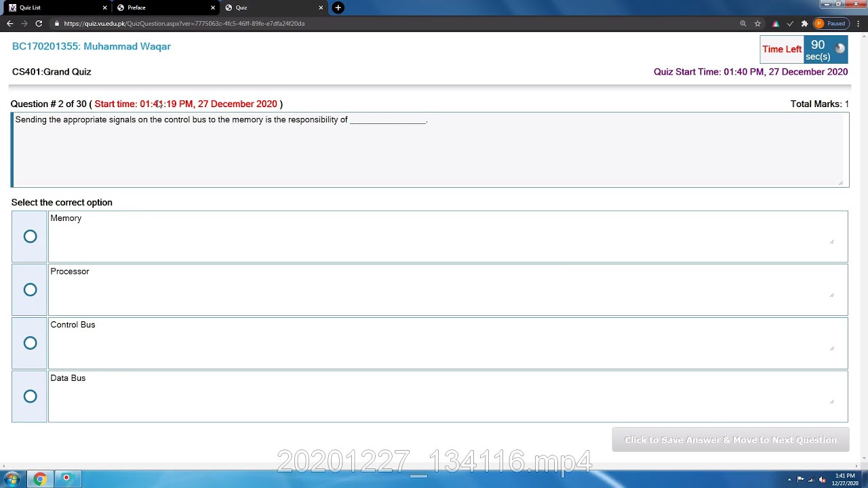Click the Memory option text box

pyautogui.click(x=448, y=237)
